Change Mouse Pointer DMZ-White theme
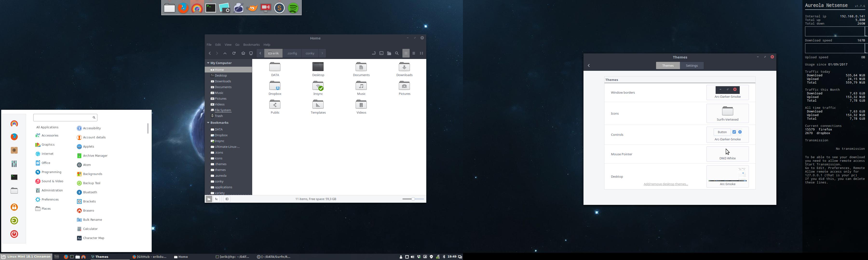Viewport: 868px width, 260px height. click(x=727, y=154)
